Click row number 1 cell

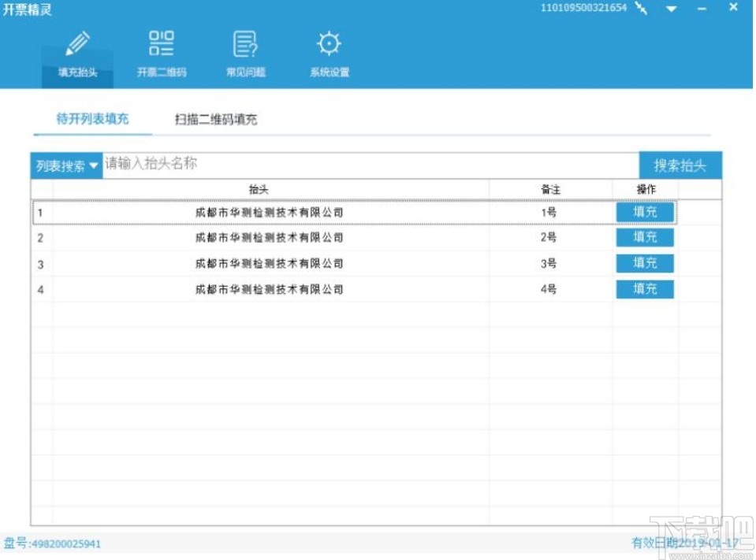[40, 213]
